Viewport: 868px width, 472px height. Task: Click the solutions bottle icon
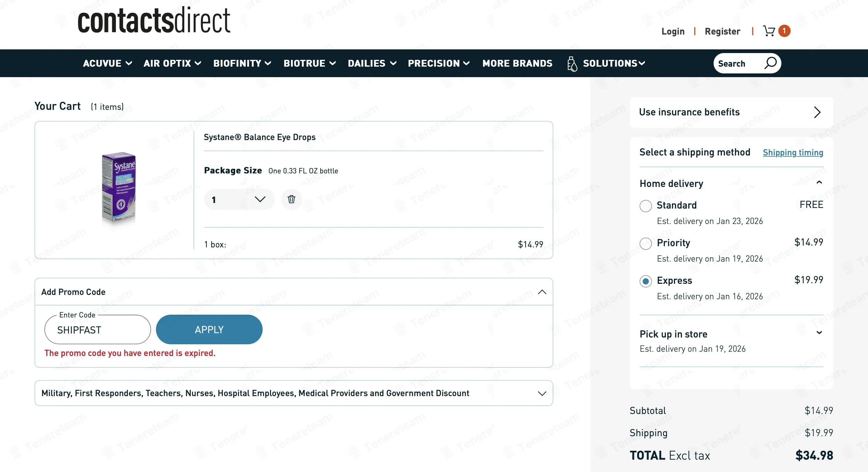click(572, 64)
